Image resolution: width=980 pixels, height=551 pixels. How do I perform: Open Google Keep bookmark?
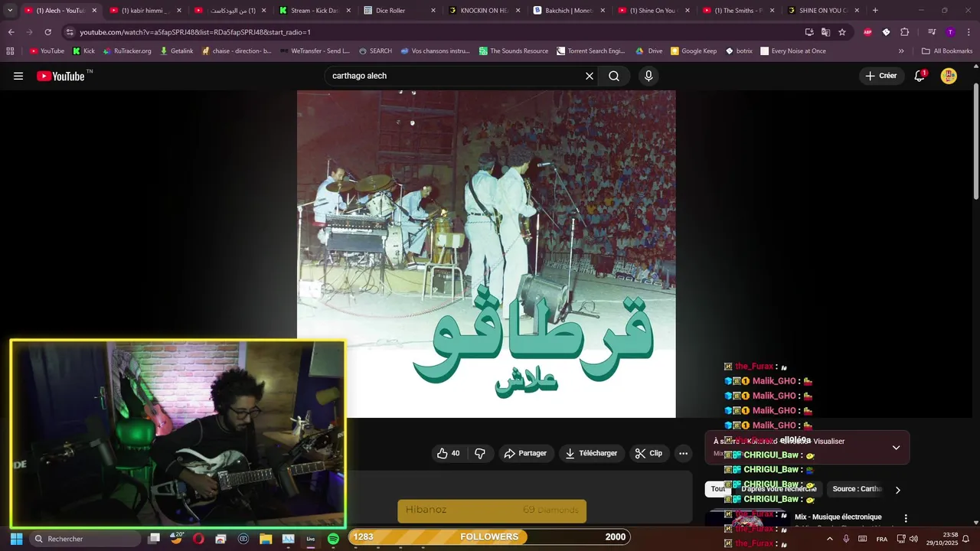point(694,51)
